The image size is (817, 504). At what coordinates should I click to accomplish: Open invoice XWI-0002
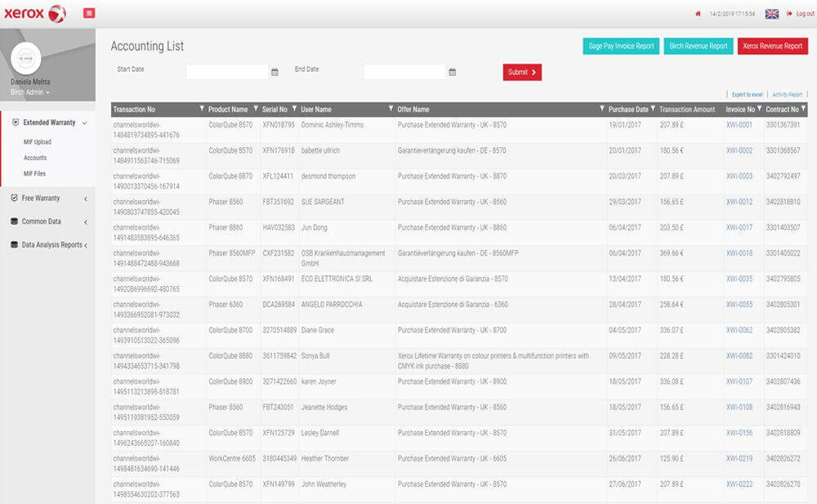click(x=739, y=150)
